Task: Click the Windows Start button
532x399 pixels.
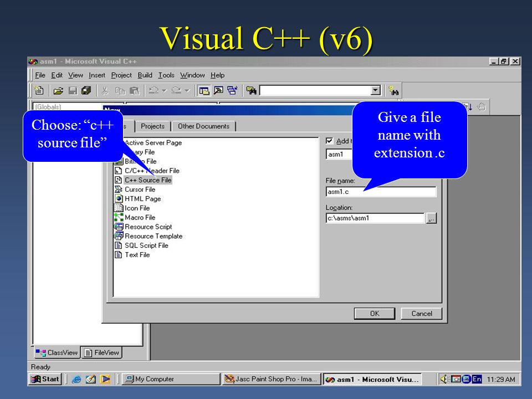Action: (45, 379)
